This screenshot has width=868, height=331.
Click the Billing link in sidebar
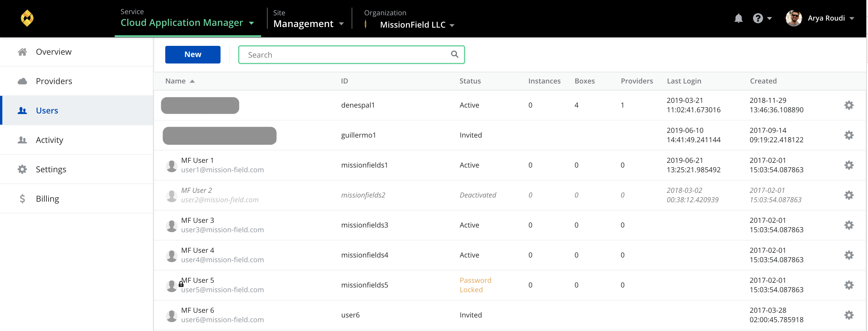pyautogui.click(x=48, y=198)
